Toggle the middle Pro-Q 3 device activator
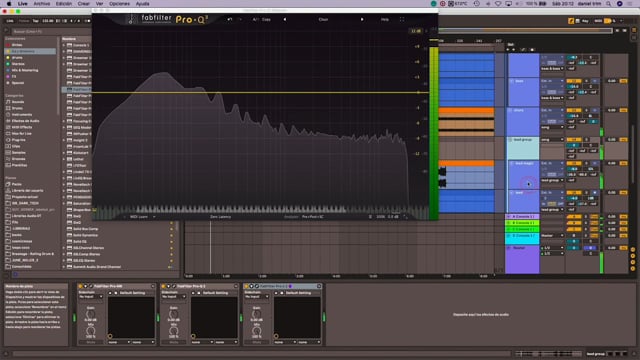The width and height of the screenshot is (640, 360). coord(164,286)
